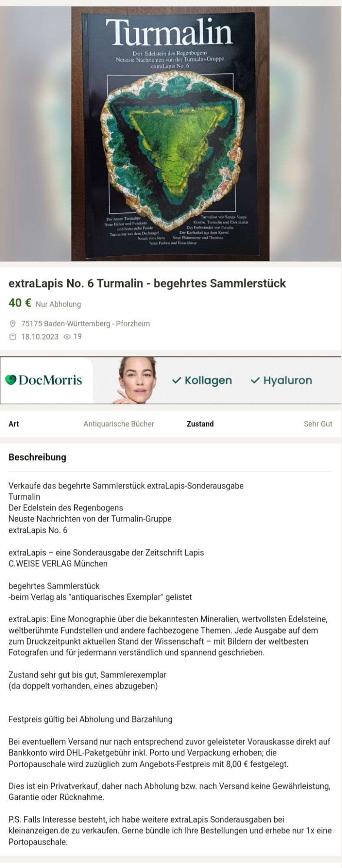The width and height of the screenshot is (342, 868).
Task: Tap the Hyaluron text in the ad
Action: pos(288,381)
